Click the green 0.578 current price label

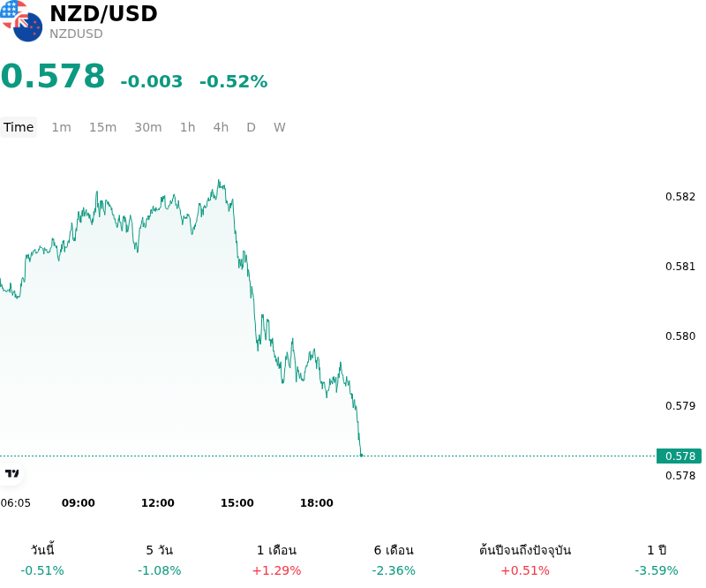click(679, 456)
